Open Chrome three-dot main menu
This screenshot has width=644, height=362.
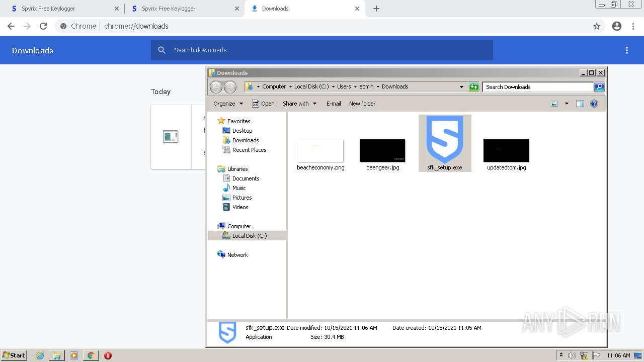tap(633, 26)
